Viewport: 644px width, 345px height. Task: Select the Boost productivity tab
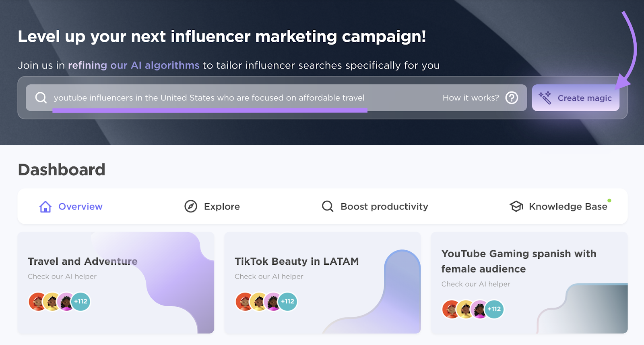point(384,206)
